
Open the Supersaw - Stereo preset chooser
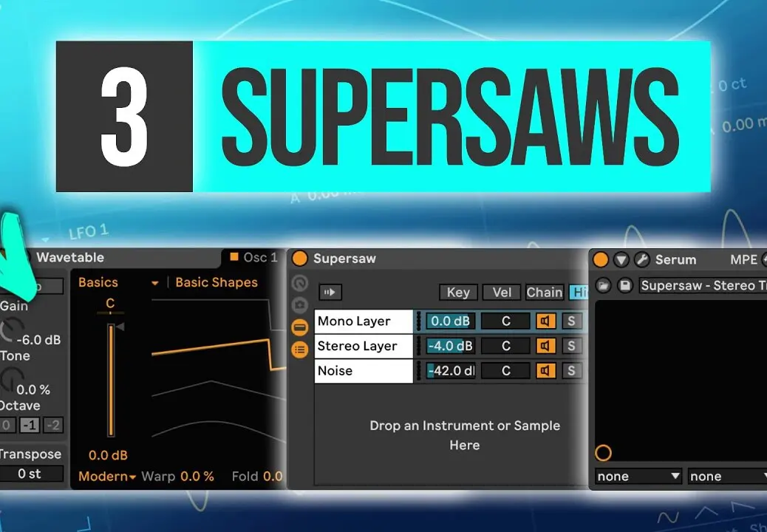703,285
